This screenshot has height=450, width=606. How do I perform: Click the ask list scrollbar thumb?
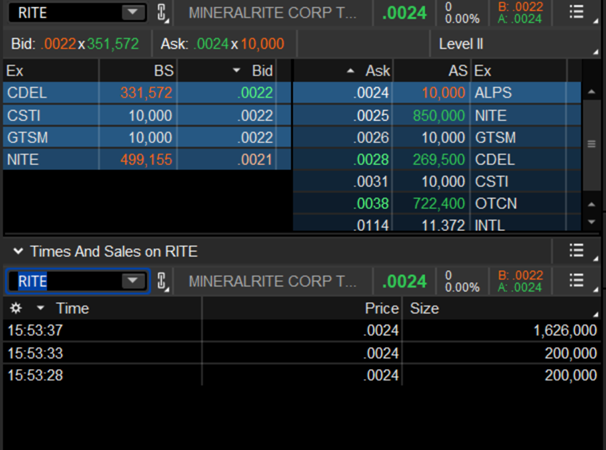pyautogui.click(x=591, y=145)
